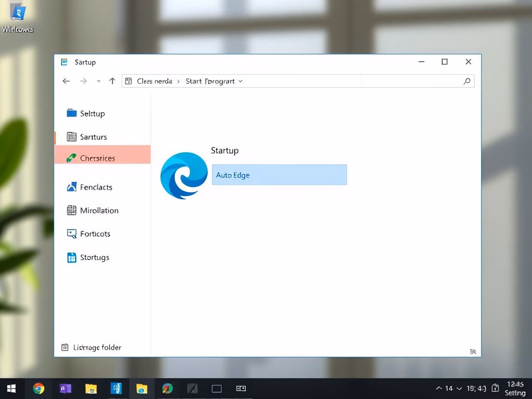
Task: Open the yellow folder taskbar icon
Action: 91,389
